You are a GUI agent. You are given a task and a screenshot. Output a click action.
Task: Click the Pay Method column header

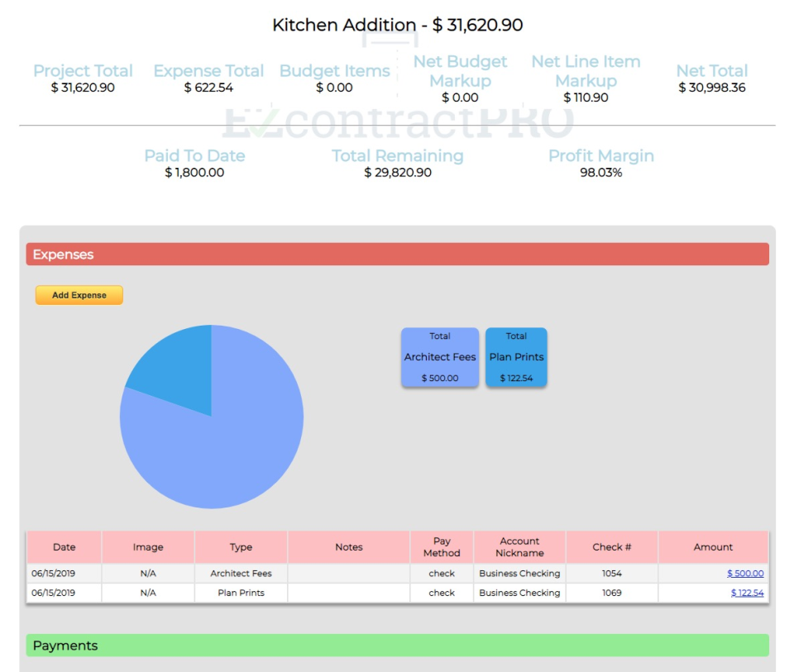442,547
